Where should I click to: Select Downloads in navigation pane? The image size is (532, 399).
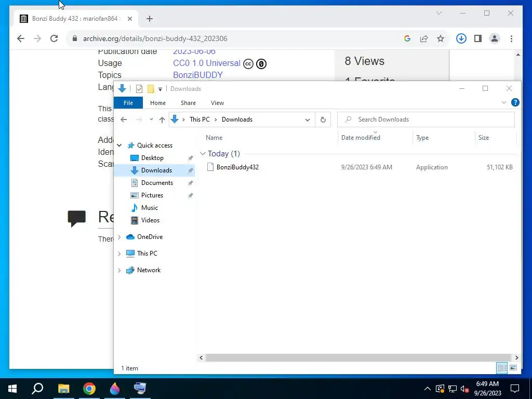156,170
